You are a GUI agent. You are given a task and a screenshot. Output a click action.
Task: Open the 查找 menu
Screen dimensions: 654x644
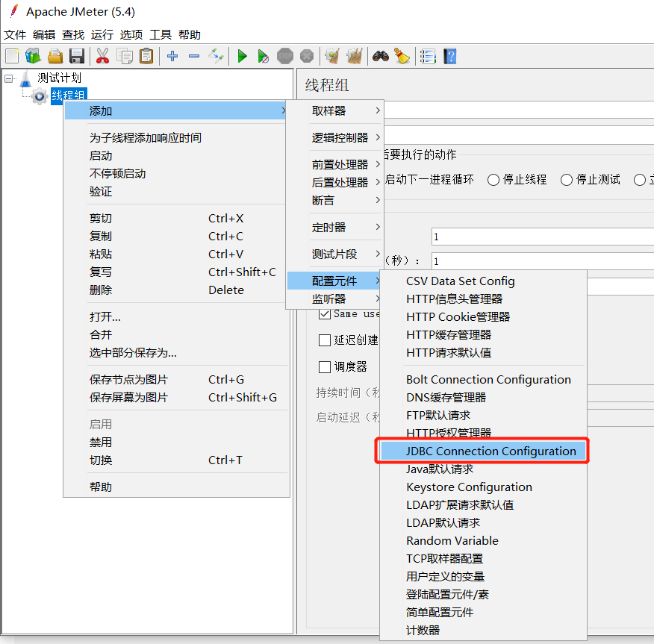(x=73, y=34)
